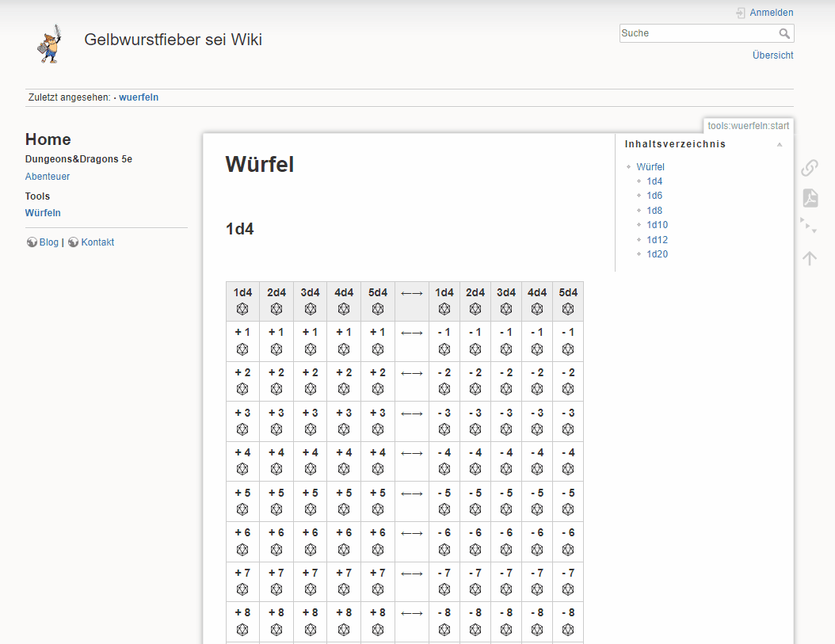Screen dimensions: 835x644
Task: Open the Kontakt link
Action: pos(97,242)
